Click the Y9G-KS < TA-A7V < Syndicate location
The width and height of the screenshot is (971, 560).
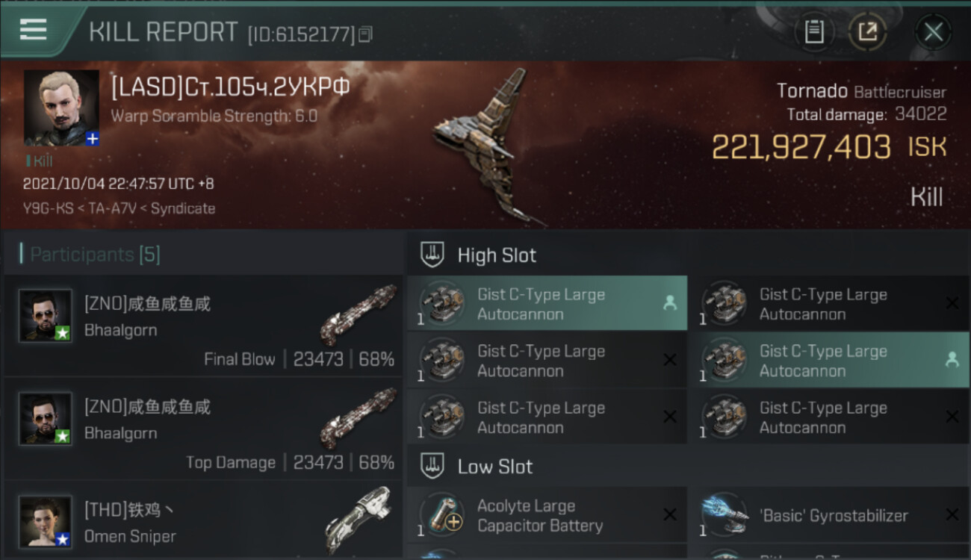click(119, 208)
